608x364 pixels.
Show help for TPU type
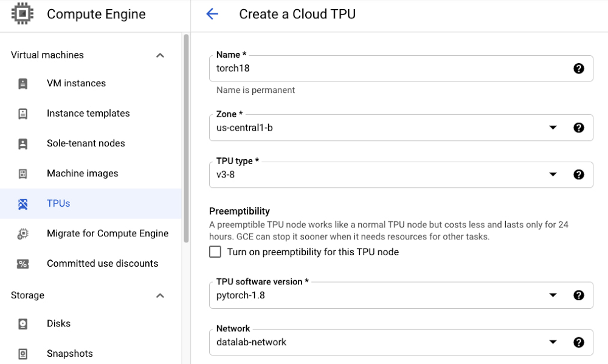point(578,174)
